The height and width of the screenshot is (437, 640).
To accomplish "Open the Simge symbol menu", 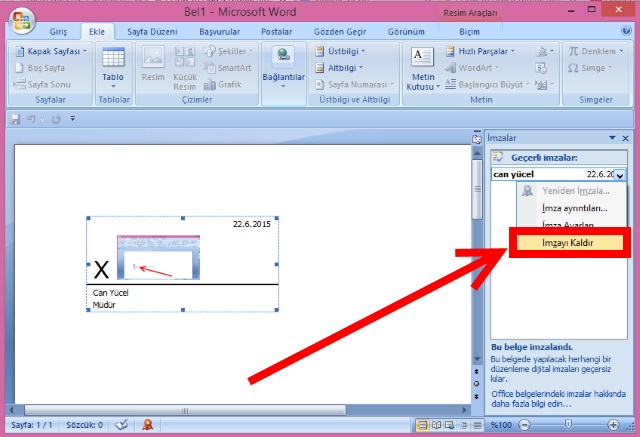I will click(x=590, y=68).
